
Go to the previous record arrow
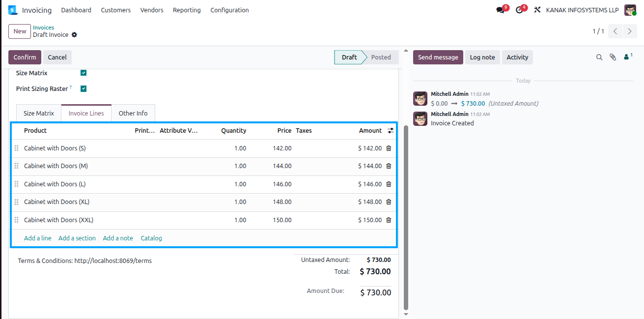click(x=616, y=31)
